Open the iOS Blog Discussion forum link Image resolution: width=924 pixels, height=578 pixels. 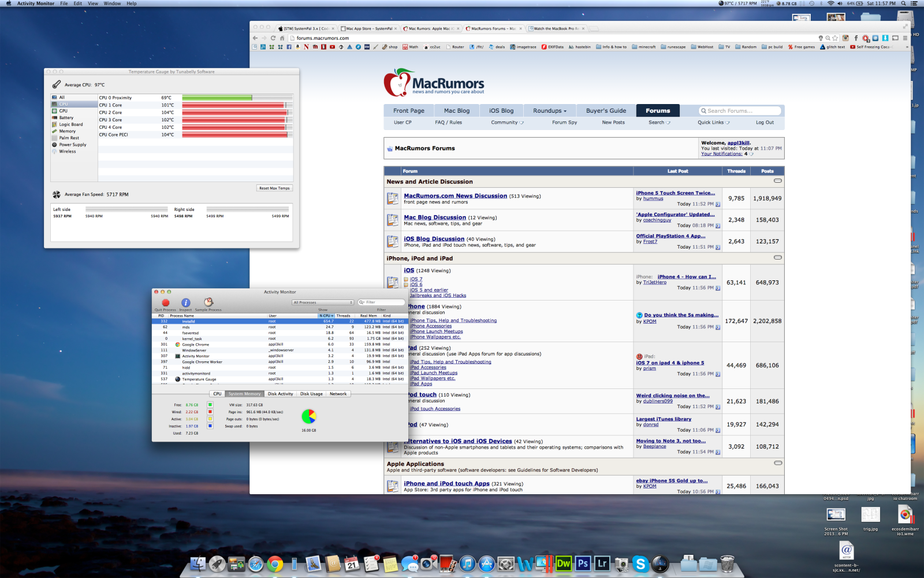tap(434, 239)
